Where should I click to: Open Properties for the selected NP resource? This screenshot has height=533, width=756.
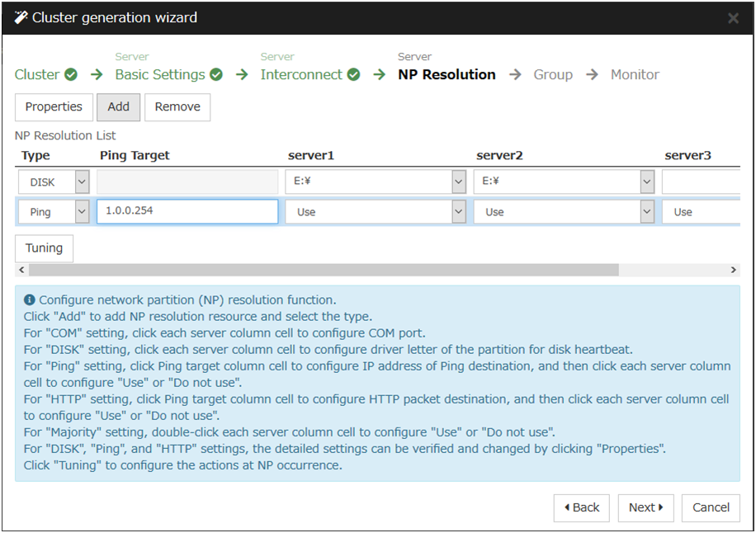[x=54, y=106]
